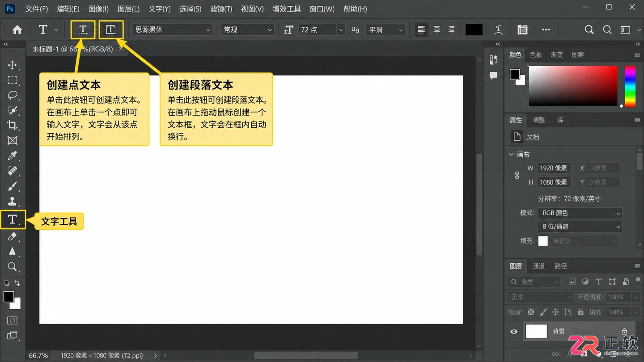Expand the font size dropdown 72 点
The width and height of the screenshot is (644, 362).
click(x=341, y=30)
